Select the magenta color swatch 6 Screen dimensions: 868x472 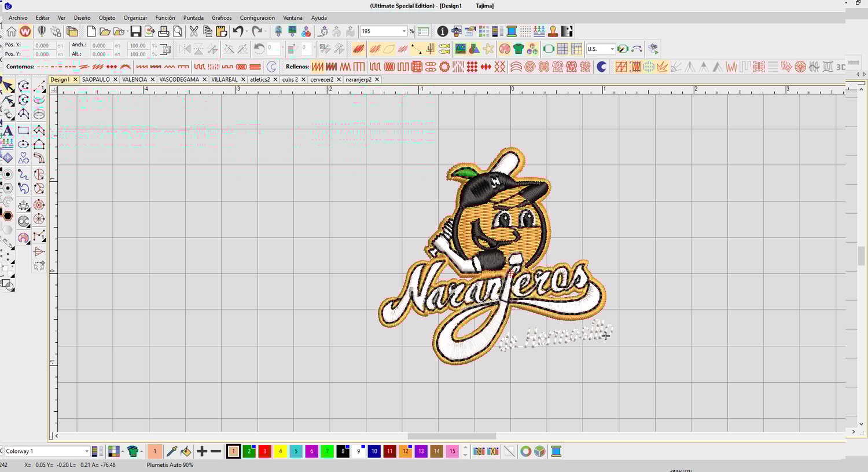point(311,451)
